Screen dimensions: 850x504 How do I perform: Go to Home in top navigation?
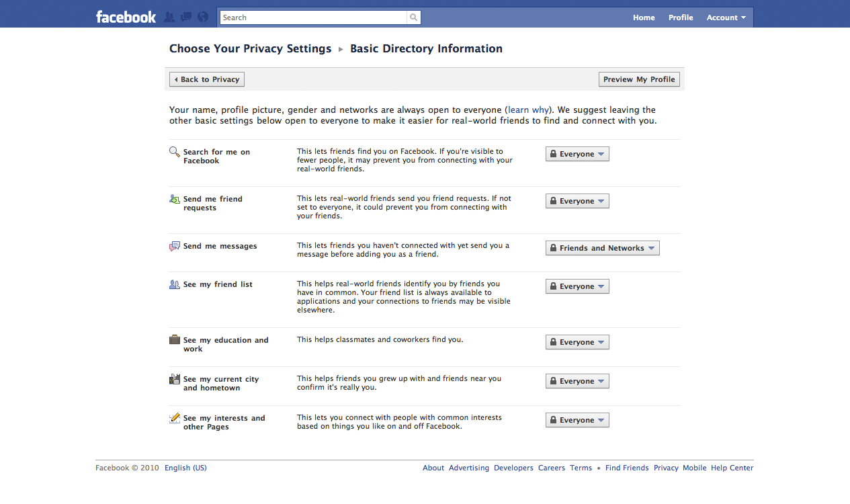click(644, 17)
